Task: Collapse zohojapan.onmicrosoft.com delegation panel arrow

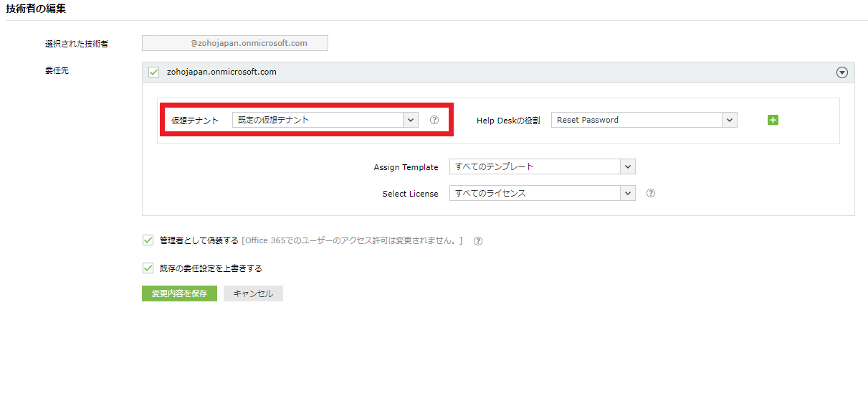Action: tap(842, 72)
